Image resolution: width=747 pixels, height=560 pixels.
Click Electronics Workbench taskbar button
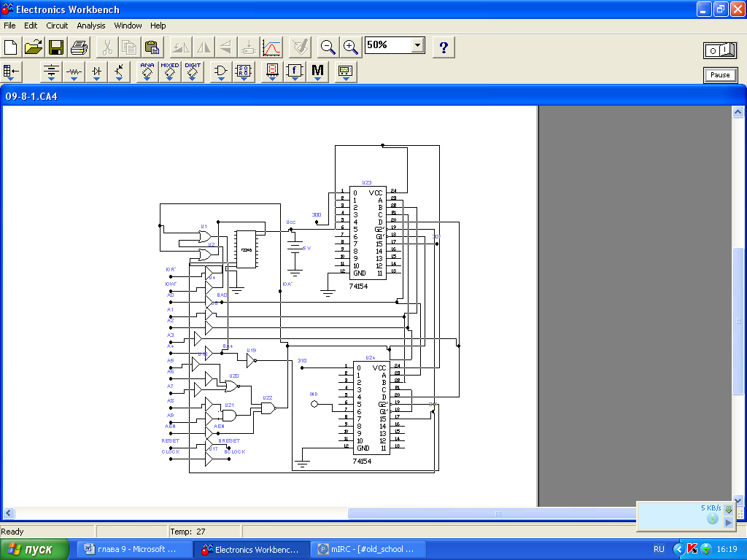point(251,550)
